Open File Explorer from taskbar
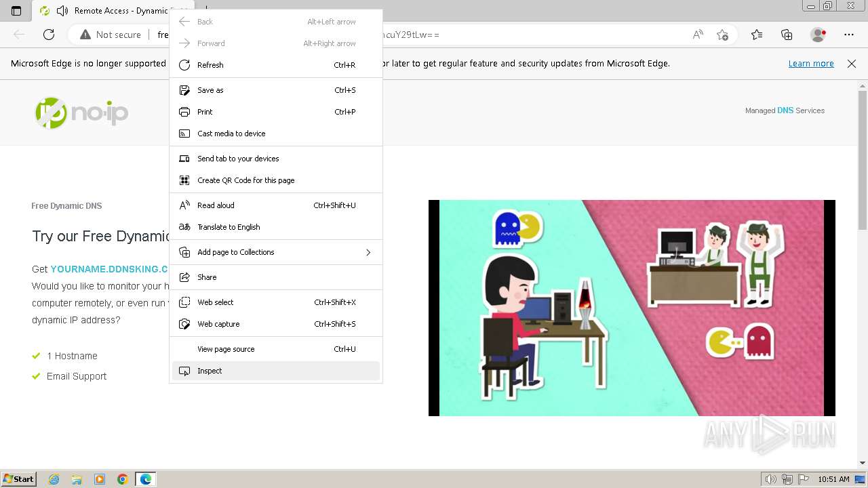This screenshot has width=868, height=488. click(77, 479)
